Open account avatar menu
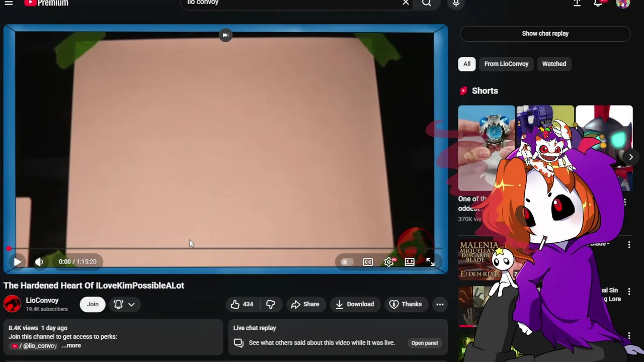The height and width of the screenshot is (362, 644). (623, 3)
